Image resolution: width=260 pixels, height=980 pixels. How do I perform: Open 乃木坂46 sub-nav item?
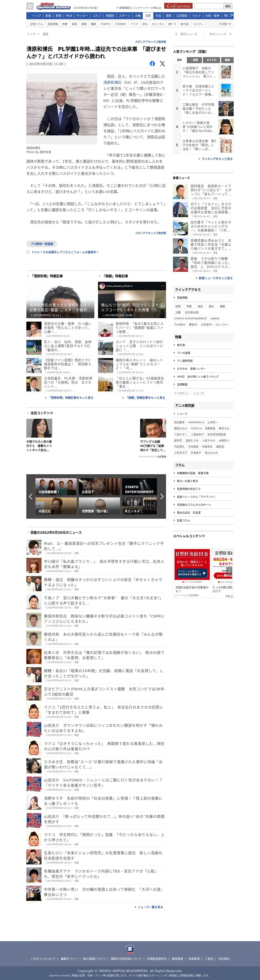[x=120, y=24]
